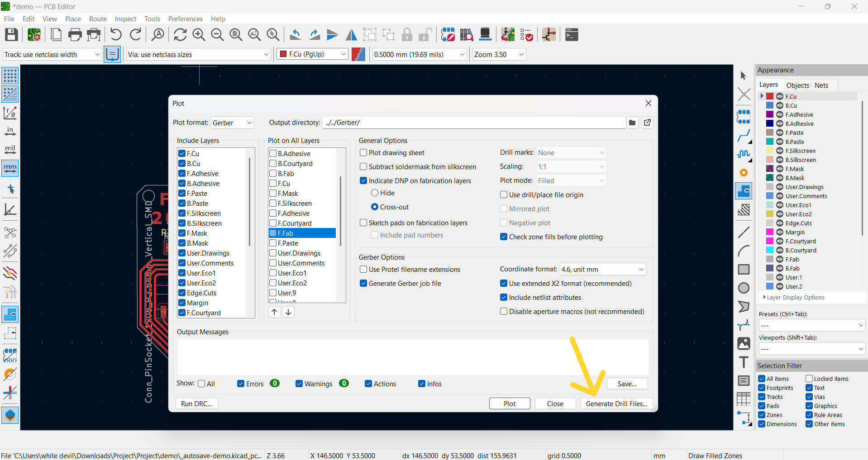
Task: Move selected layer down arrow
Action: click(x=288, y=312)
